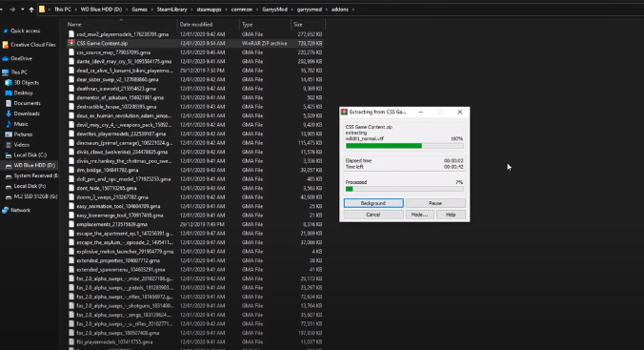This screenshot has width=644, height=350.
Task: Open Quick access in sidebar
Action: pos(25,31)
